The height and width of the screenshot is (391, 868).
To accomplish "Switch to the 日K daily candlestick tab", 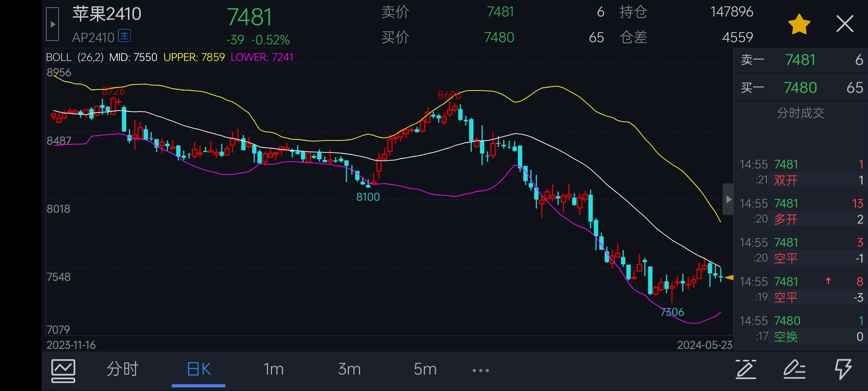I will coord(199,369).
